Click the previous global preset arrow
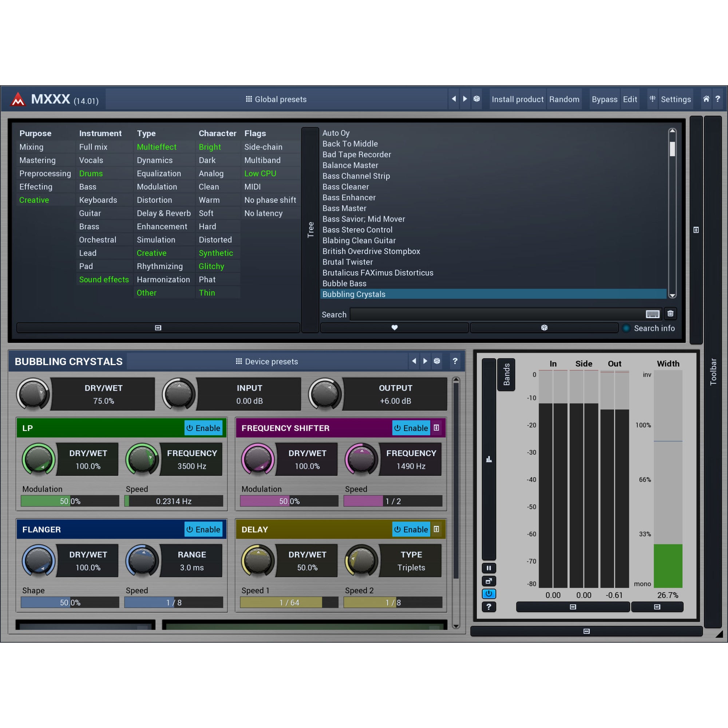The image size is (728, 728). pos(454,99)
